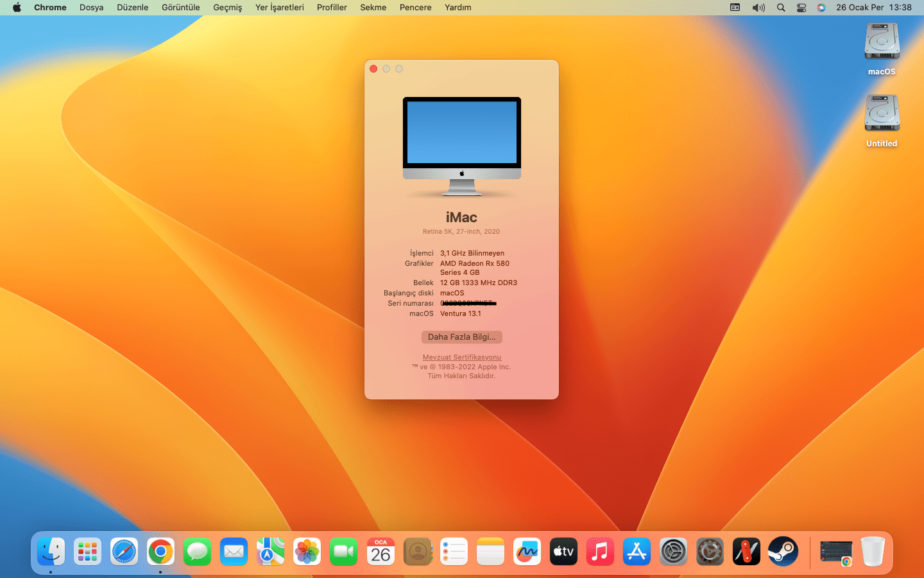Viewport: 924px width, 578px height.
Task: Open Launchpad from the Dock
Action: (x=87, y=552)
